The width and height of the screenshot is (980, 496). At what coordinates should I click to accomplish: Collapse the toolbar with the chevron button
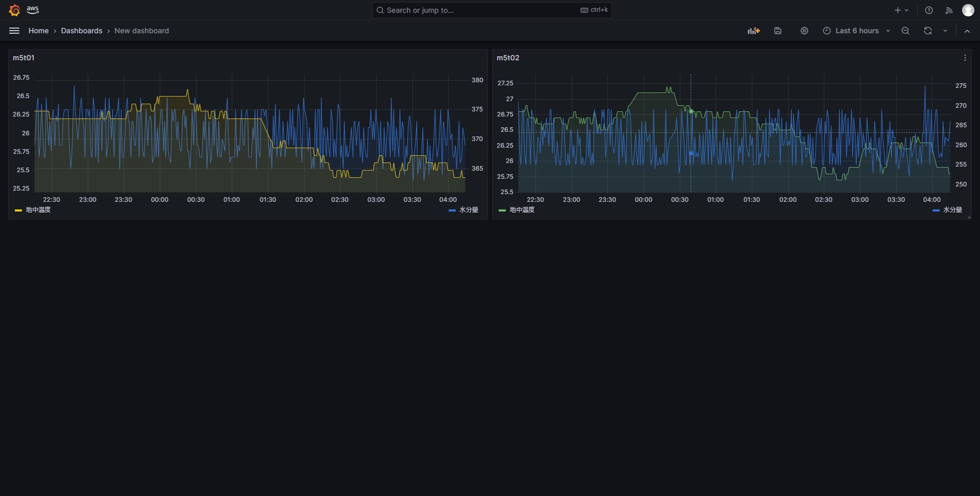click(967, 31)
